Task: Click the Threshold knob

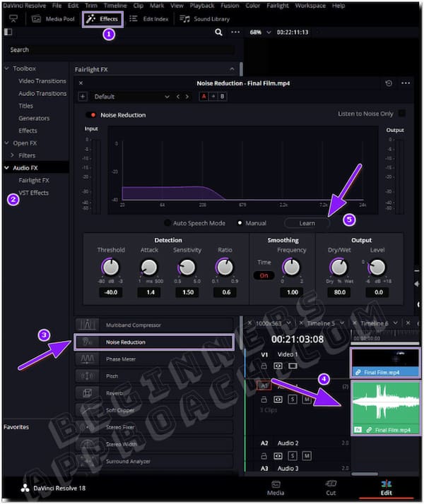Action: point(111,267)
